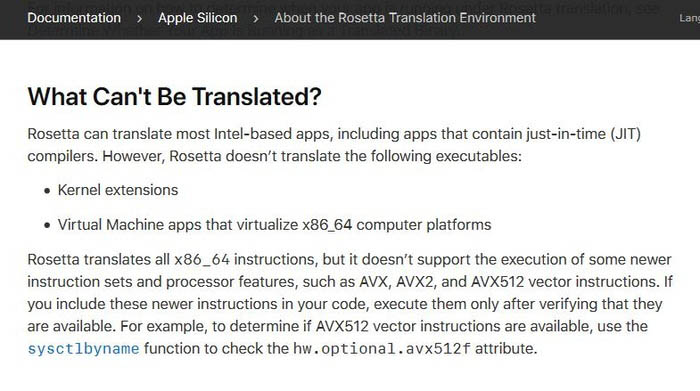The height and width of the screenshot is (391, 700).
Task: Click the monospaced x86_64 text before instructions
Action: (x=202, y=260)
